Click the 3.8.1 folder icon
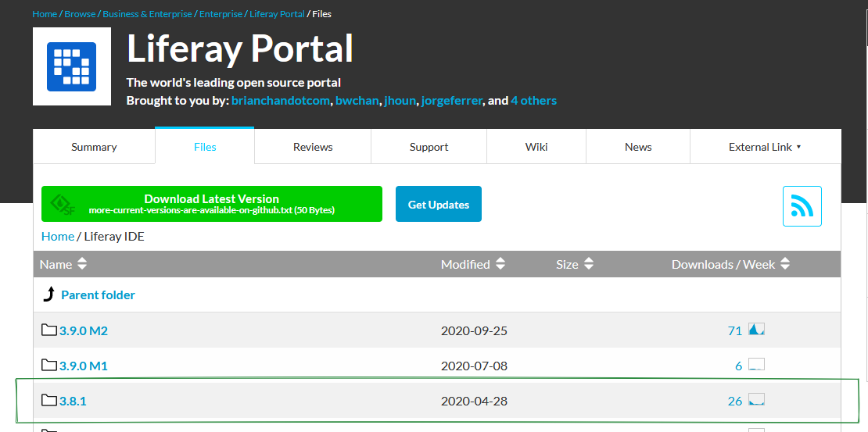The image size is (868, 432). [x=49, y=400]
